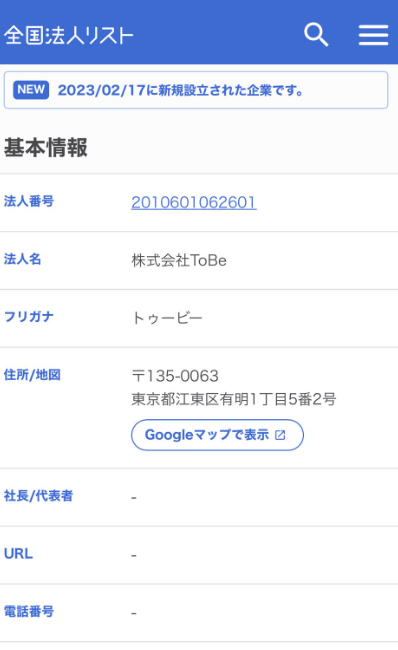Select the 住所/地図 row label
Image resolution: width=398 pixels, height=650 pixels.
(32, 375)
